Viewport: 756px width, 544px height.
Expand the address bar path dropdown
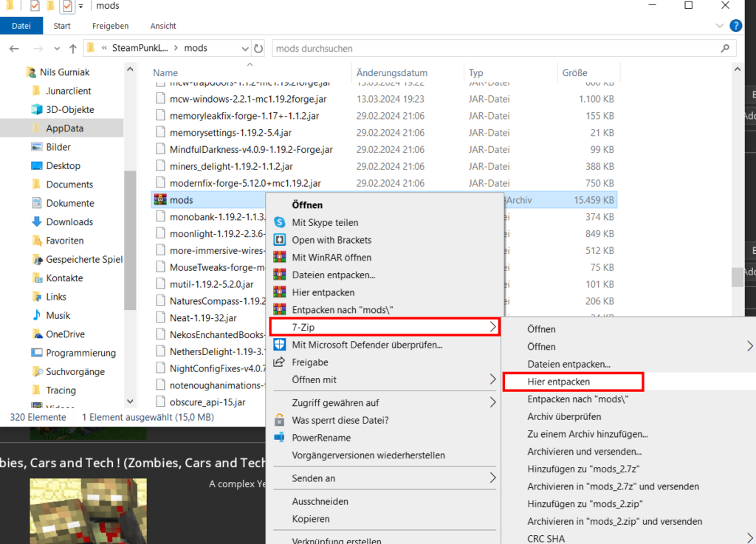pos(245,49)
